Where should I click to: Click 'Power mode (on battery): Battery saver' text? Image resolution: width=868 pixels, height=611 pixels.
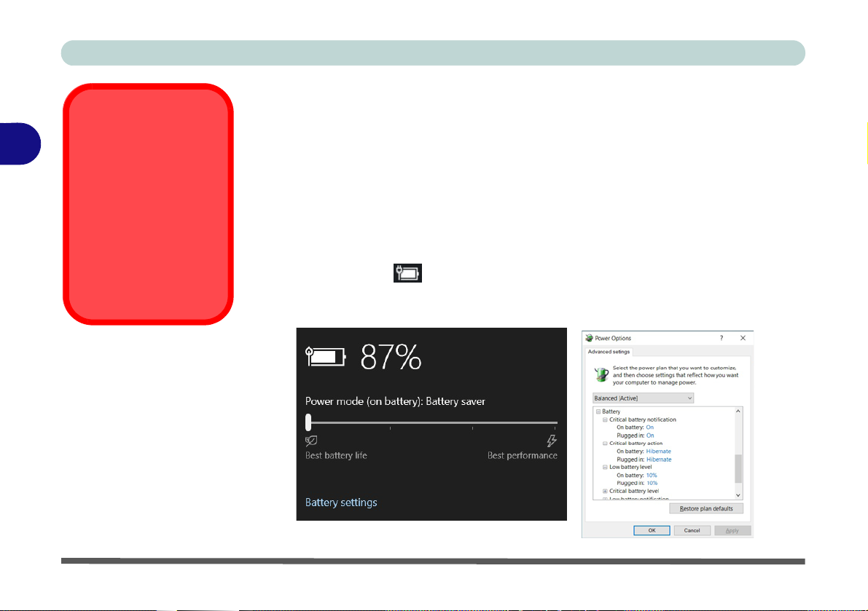[x=395, y=401]
